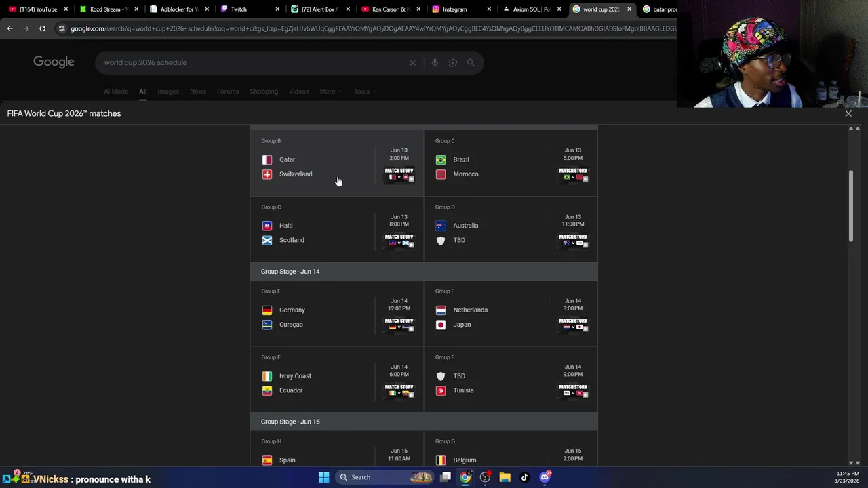Expand the More search options dropdown
Viewport: 868px width, 488px height.
330,91
